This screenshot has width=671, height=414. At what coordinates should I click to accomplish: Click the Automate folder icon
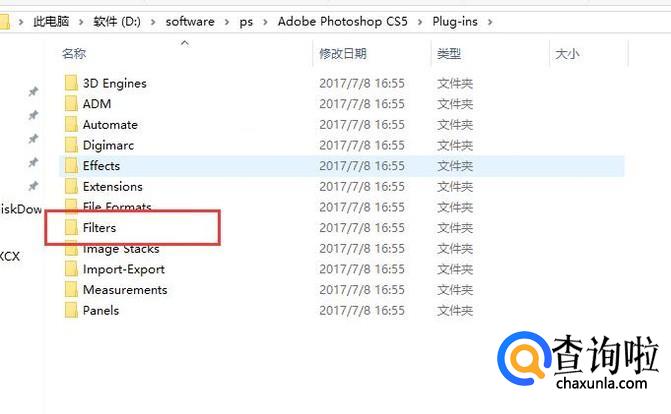(71, 125)
